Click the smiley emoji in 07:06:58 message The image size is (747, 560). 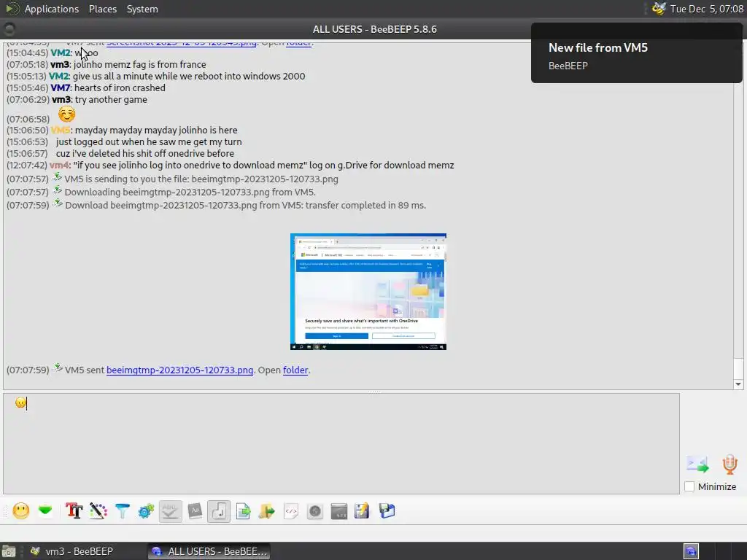[66, 114]
